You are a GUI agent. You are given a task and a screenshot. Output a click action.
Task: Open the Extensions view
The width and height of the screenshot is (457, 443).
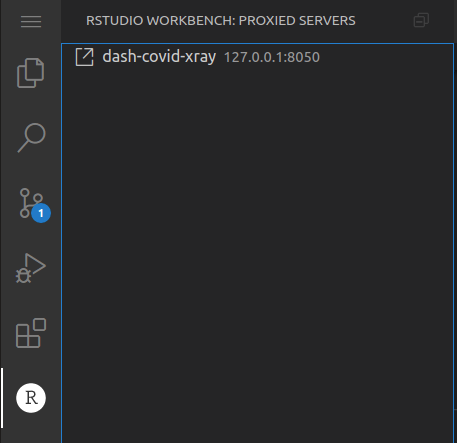click(31, 333)
